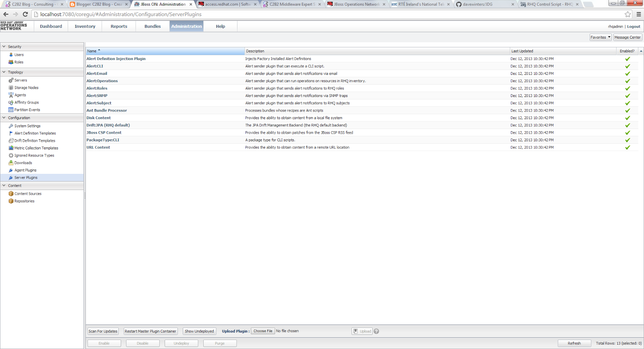This screenshot has height=349, width=644.
Task: Click the Alert Definition Templates flag icon
Action: (x=11, y=133)
